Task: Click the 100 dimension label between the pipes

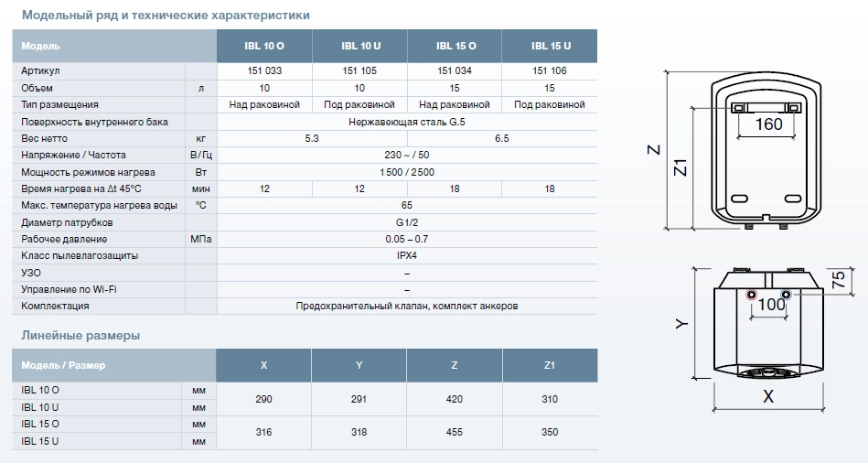Action: click(771, 305)
